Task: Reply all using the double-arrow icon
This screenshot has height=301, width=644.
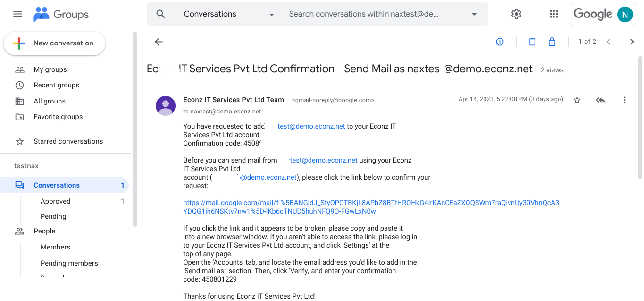Action: pyautogui.click(x=601, y=100)
